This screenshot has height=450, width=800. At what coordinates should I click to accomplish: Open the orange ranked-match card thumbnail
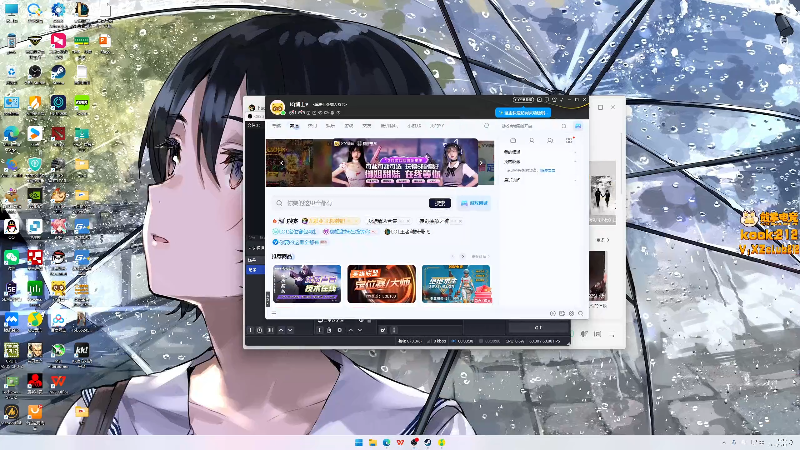[382, 284]
